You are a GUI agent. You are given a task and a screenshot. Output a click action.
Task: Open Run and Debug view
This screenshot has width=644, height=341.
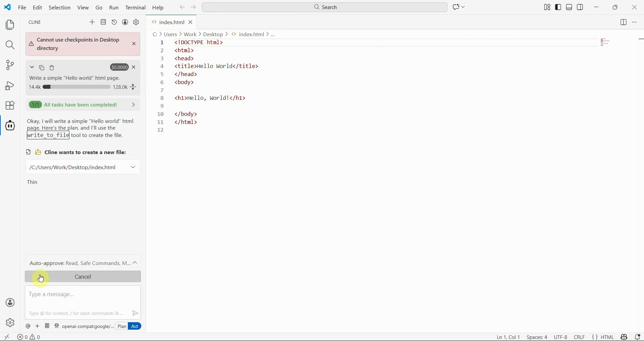[10, 85]
